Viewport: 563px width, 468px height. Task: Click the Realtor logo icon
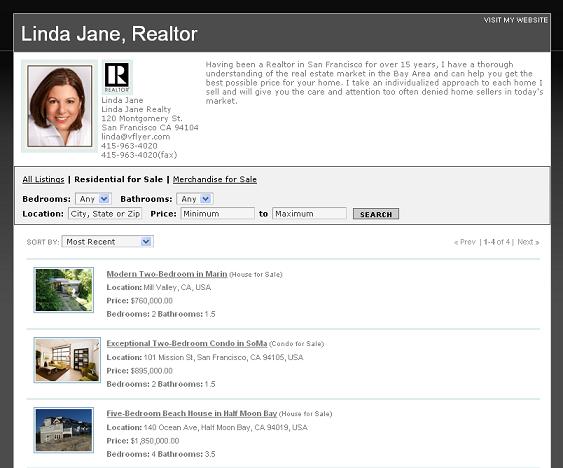[x=117, y=78]
